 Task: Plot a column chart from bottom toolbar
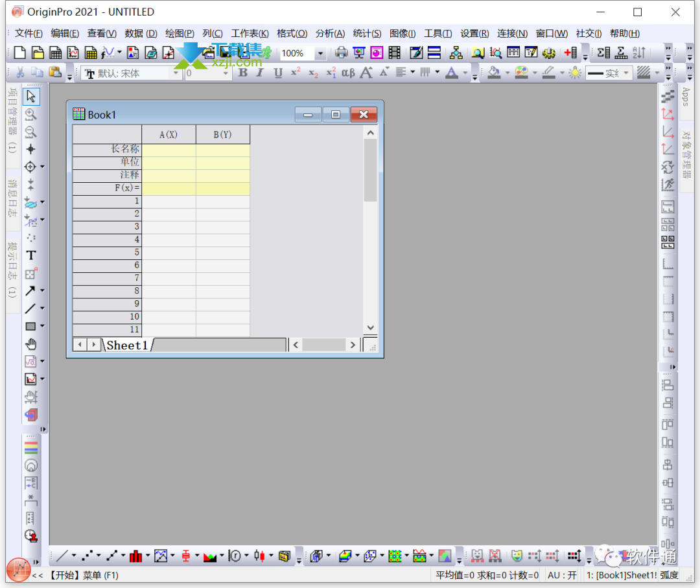(135, 556)
